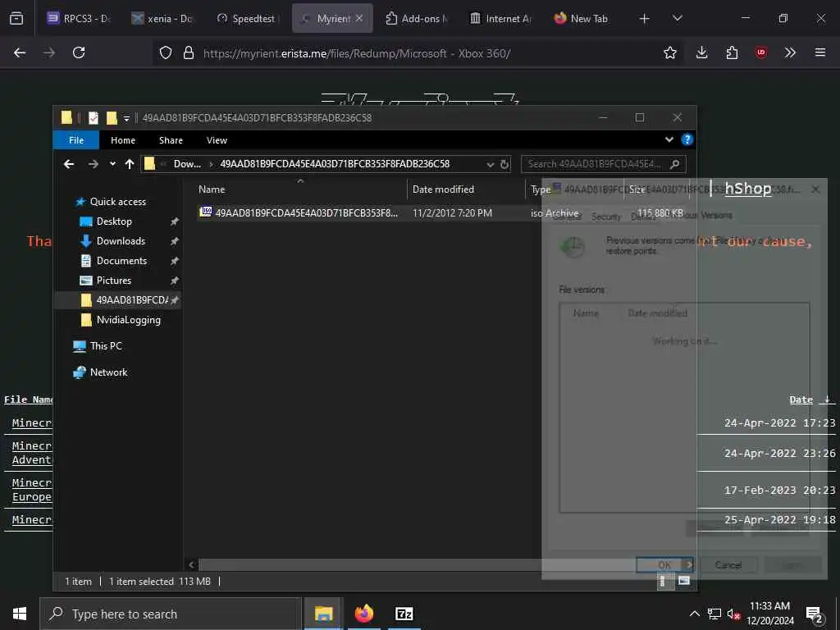The image size is (840, 630).
Task: Open the Customize Quick Access Toolbar dropdown
Action: 126,118
